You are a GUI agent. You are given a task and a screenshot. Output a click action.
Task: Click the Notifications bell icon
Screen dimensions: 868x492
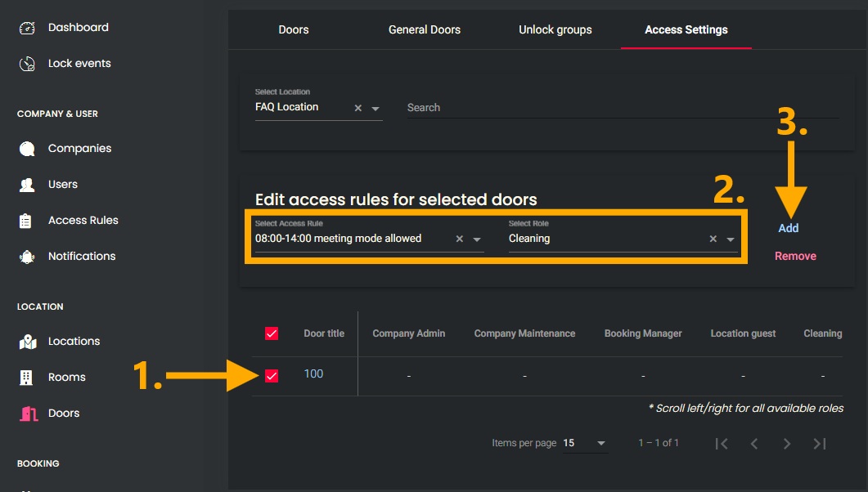pos(27,257)
